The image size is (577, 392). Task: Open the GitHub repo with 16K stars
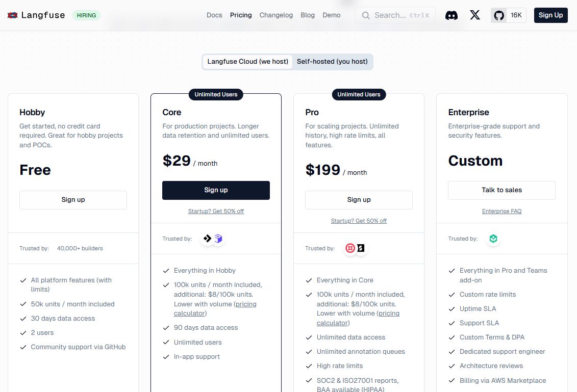click(508, 15)
